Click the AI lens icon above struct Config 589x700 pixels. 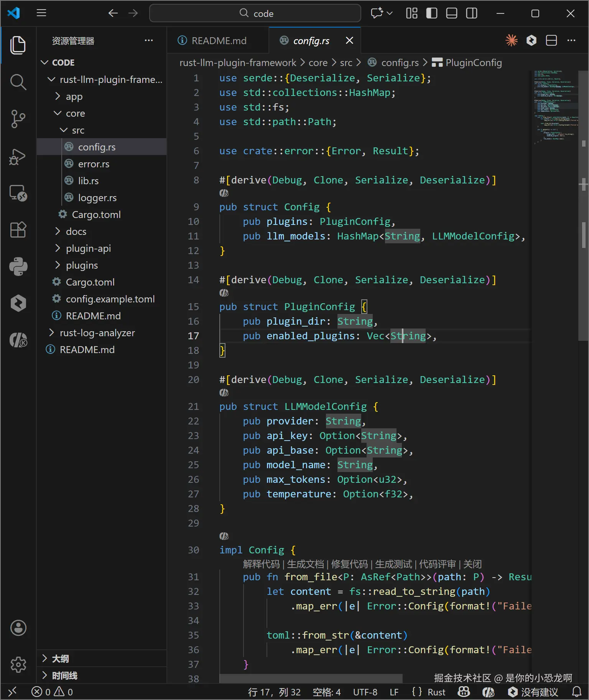224,193
